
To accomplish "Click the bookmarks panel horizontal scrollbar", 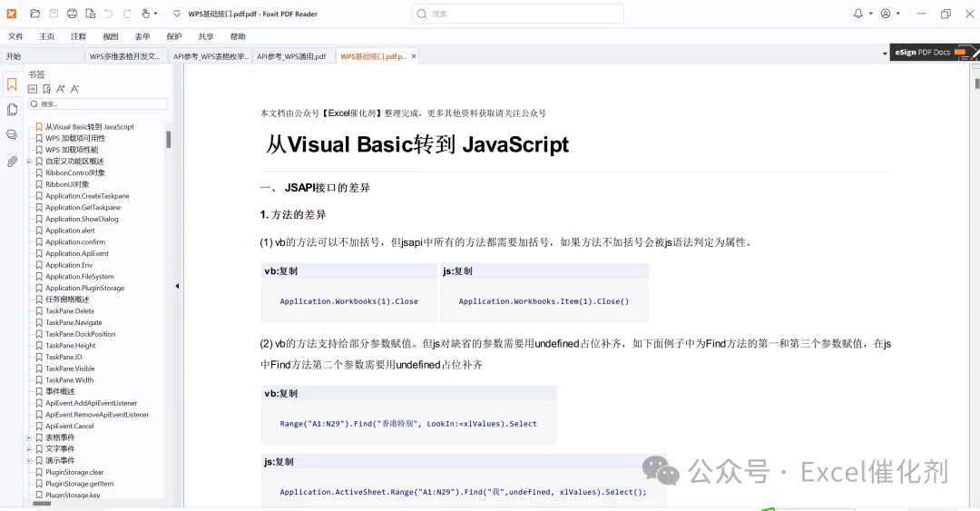I will (x=42, y=504).
